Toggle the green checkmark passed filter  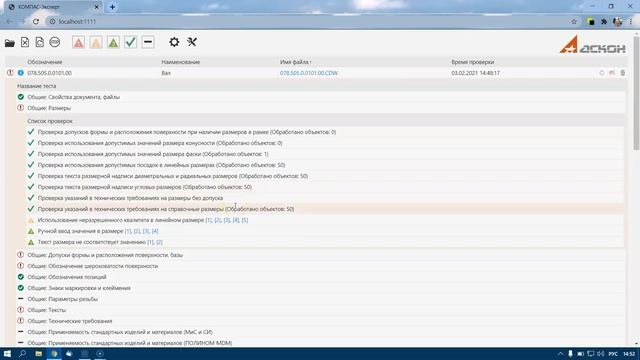pyautogui.click(x=131, y=42)
